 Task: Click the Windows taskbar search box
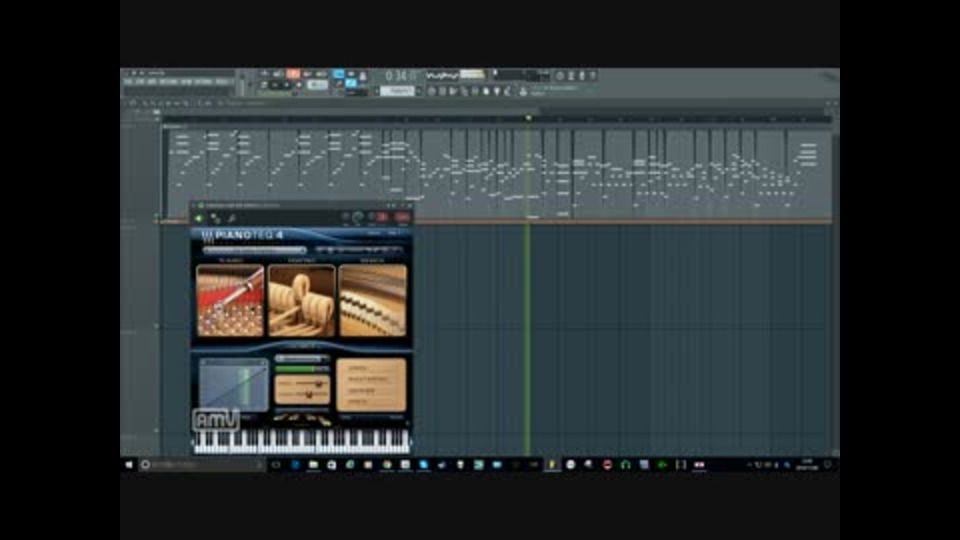click(201, 465)
